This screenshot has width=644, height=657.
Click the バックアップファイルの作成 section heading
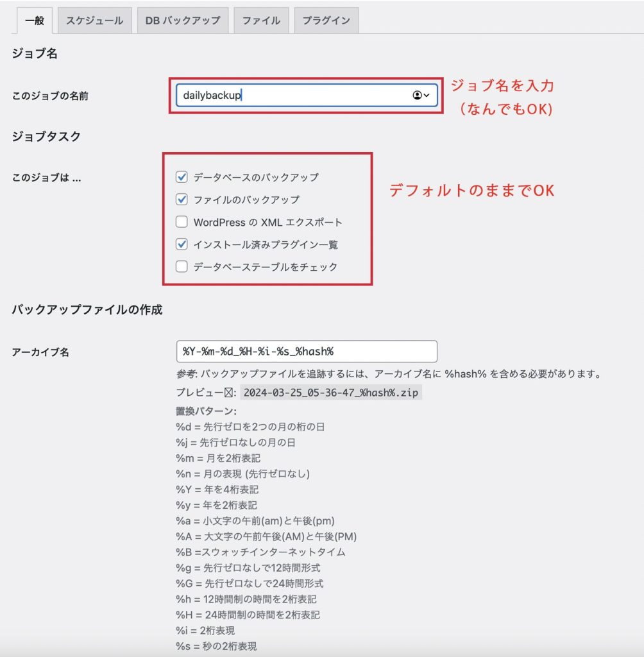click(87, 310)
